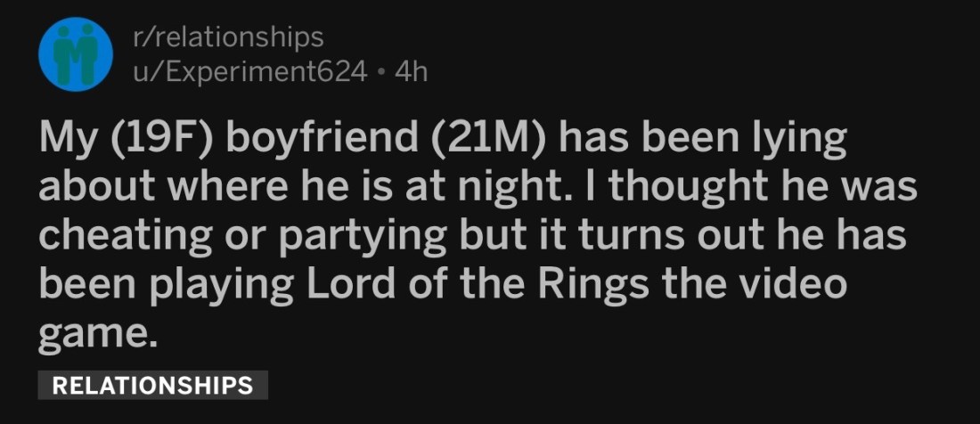Select the RELATIONSHIPS flair tag

(x=152, y=385)
